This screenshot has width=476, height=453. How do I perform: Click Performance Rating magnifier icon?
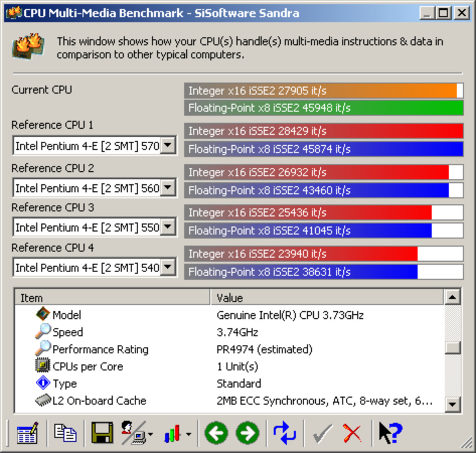[x=43, y=348]
